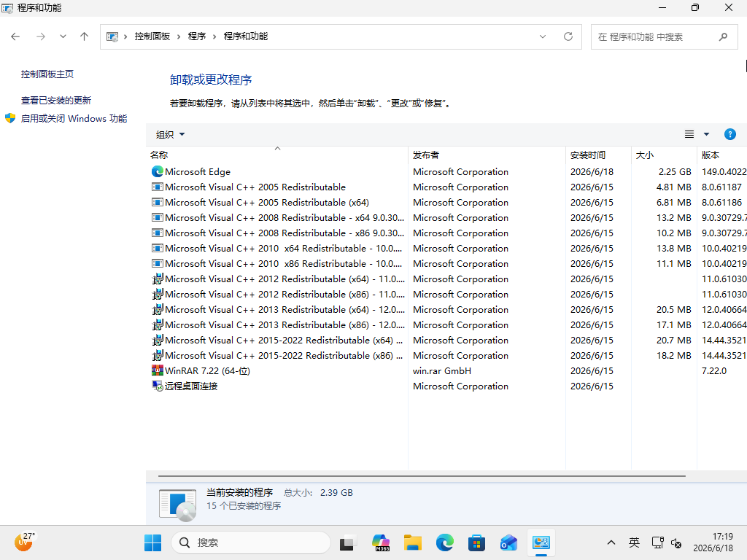This screenshot has height=560, width=747.
Task: Open 控制面板主页 link
Action: [47, 74]
